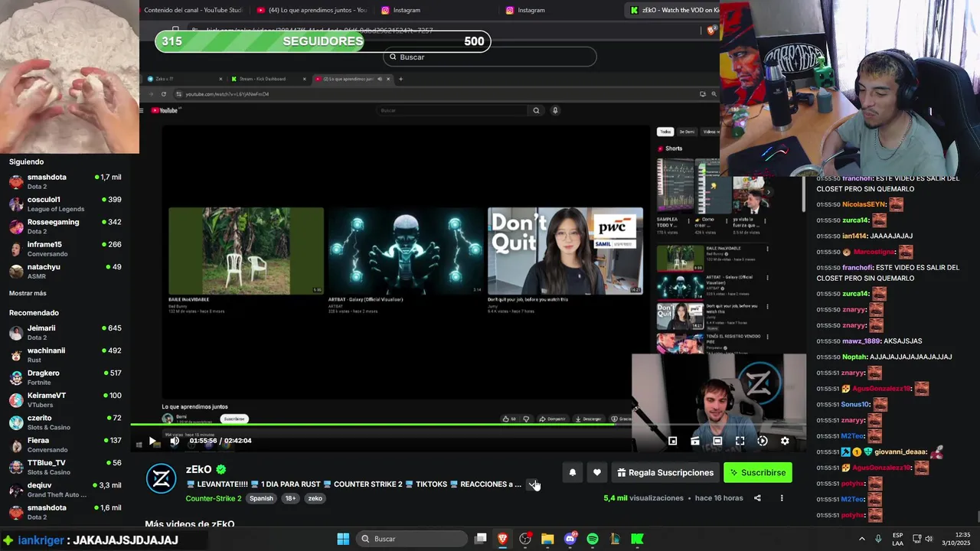Open Jeimarii recommended channel
Image resolution: width=980 pixels, height=551 pixels.
point(65,332)
